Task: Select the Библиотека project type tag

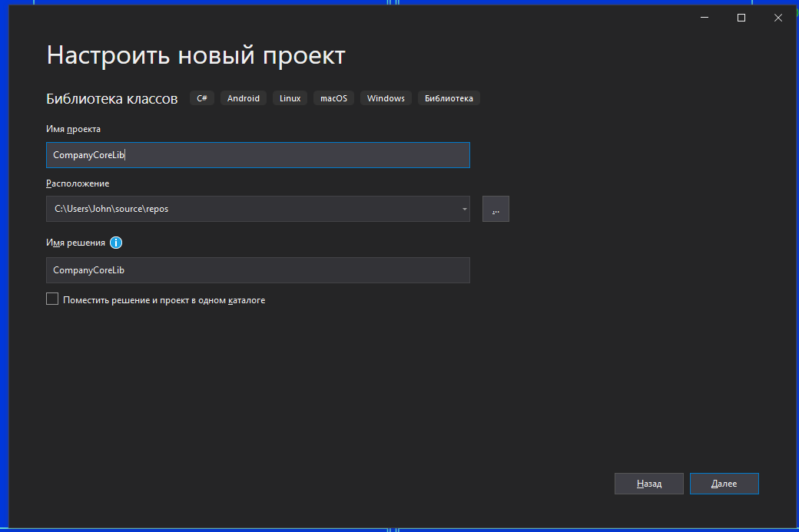Action: pos(449,98)
